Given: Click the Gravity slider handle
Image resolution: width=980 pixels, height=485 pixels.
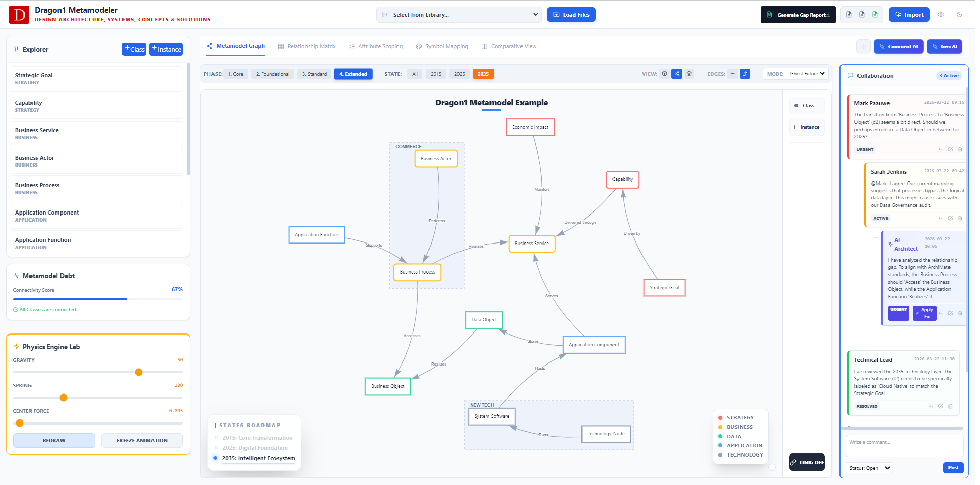Looking at the screenshot, I should click(x=139, y=372).
